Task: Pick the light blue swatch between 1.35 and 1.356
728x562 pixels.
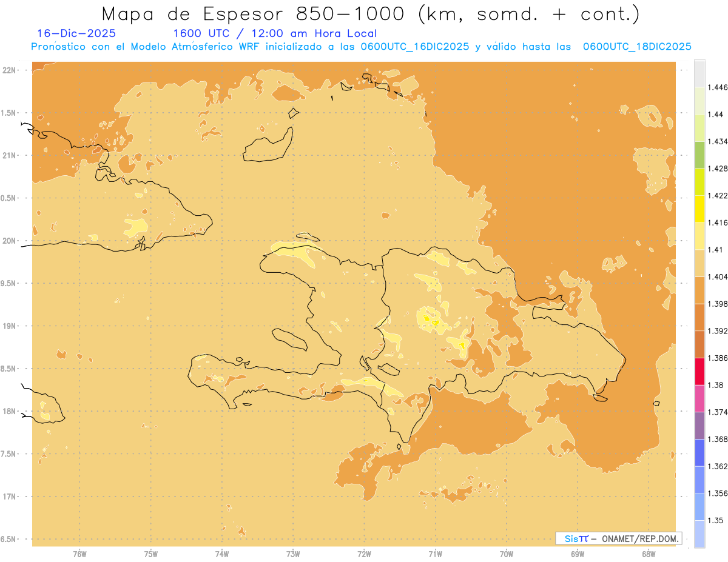Action: tap(699, 507)
